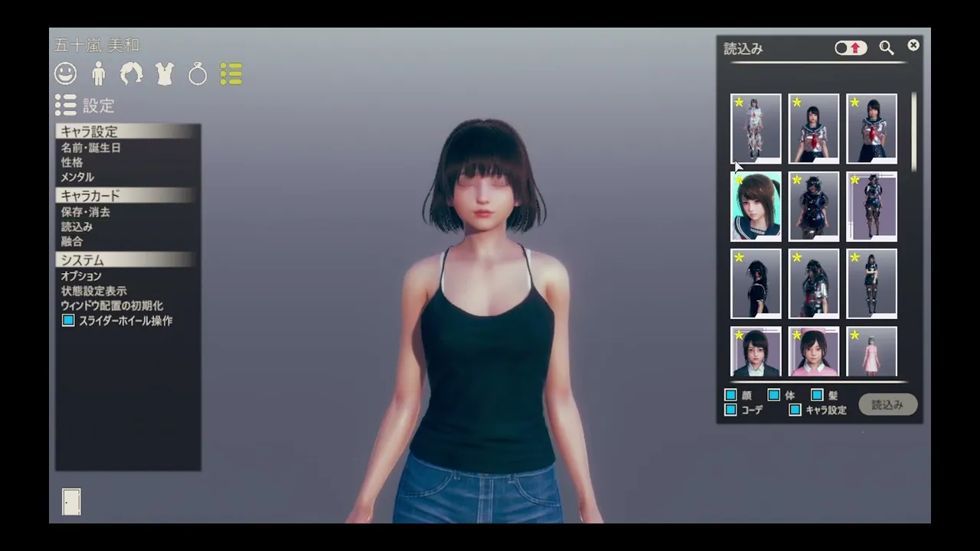The image size is (980, 551).
Task: Close the 読込み load panel
Action: 913,45
